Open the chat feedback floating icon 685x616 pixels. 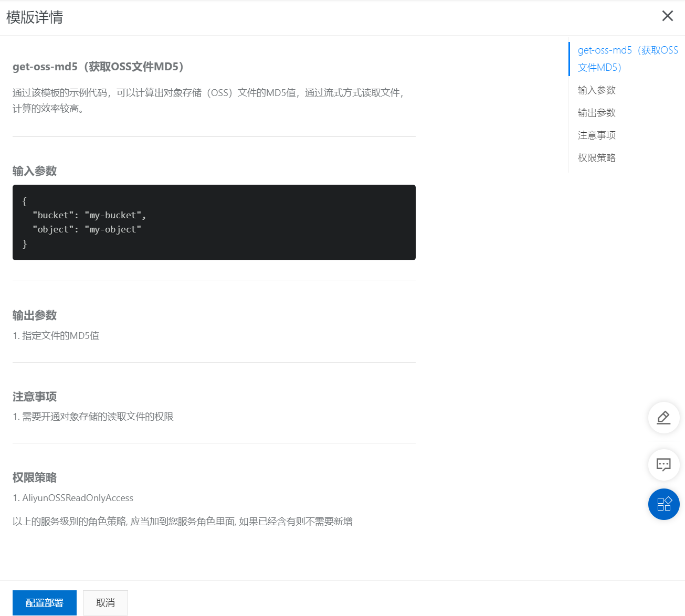(x=663, y=464)
